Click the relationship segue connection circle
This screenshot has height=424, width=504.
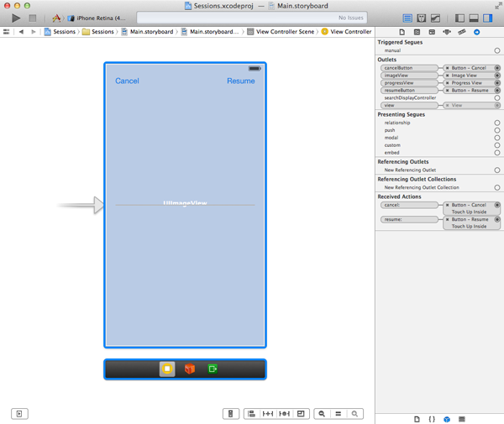click(x=497, y=123)
